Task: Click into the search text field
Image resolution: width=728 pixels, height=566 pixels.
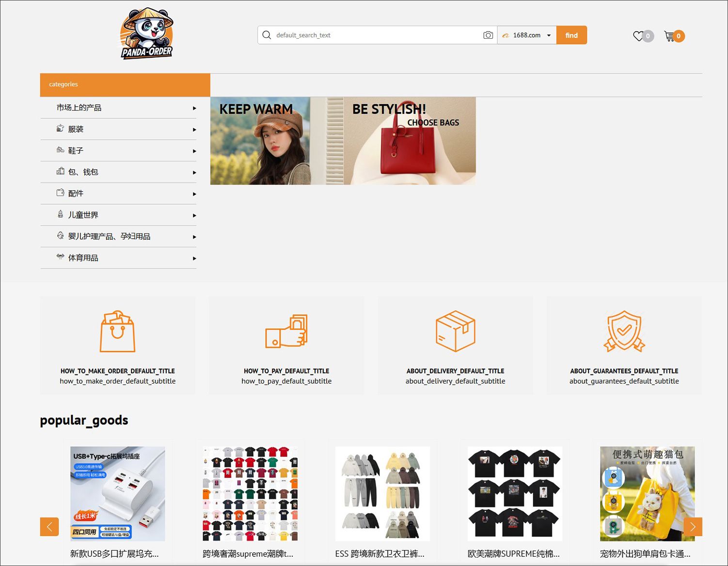Action: click(x=377, y=35)
